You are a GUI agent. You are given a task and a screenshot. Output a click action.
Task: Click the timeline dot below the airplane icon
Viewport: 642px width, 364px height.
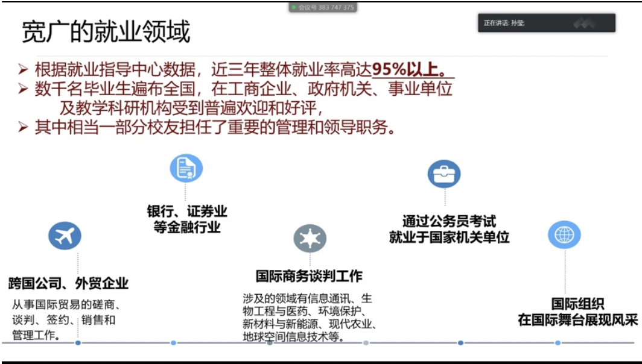(x=78, y=343)
